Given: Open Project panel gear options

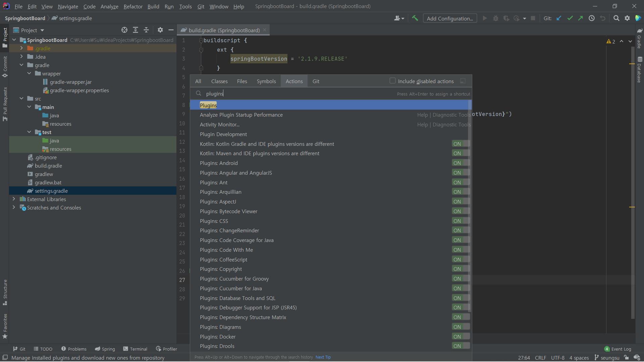Looking at the screenshot, I should coord(160,30).
